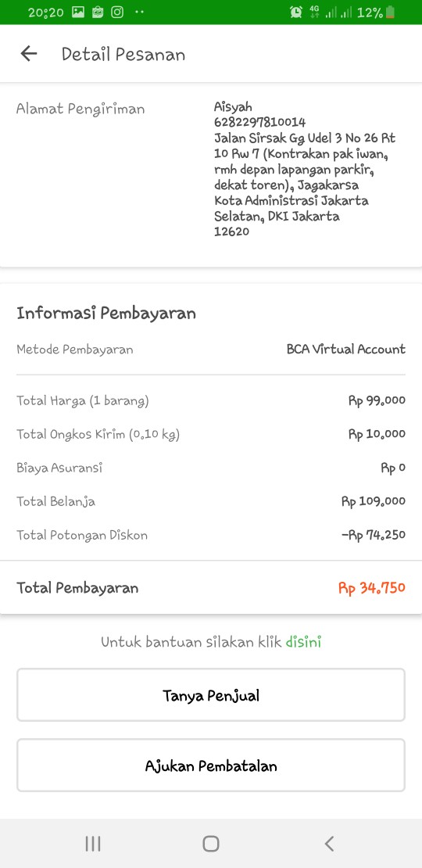Tap the Alamat Pengiriman label
The height and width of the screenshot is (868, 422).
point(80,109)
